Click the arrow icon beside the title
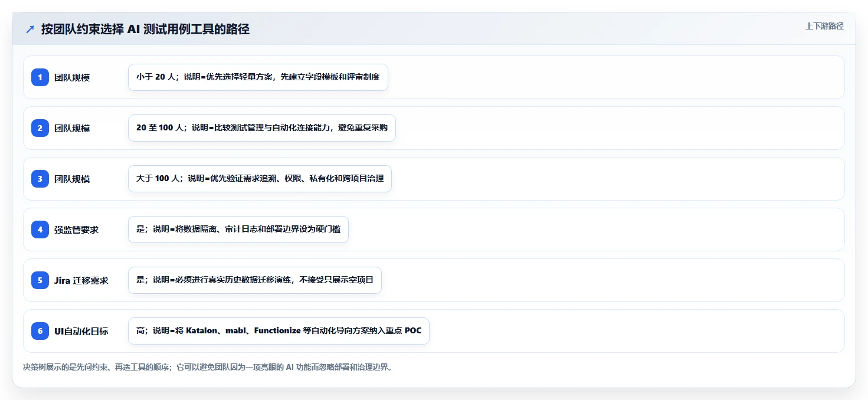This screenshot has height=400, width=868. [x=30, y=29]
